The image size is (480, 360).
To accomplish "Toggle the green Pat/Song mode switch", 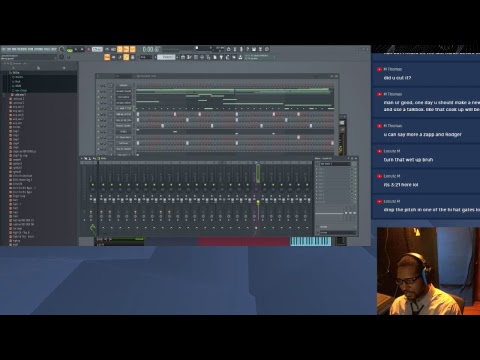I will (70, 50).
